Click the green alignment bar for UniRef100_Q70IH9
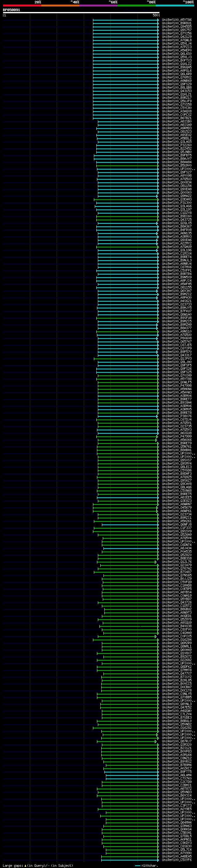 coord(128,375)
